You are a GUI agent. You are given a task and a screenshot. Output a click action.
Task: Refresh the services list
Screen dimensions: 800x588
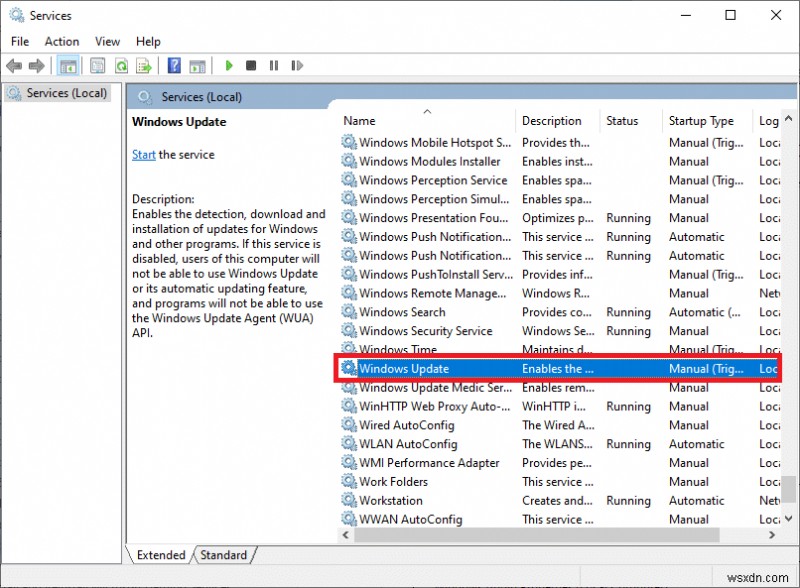pos(121,65)
